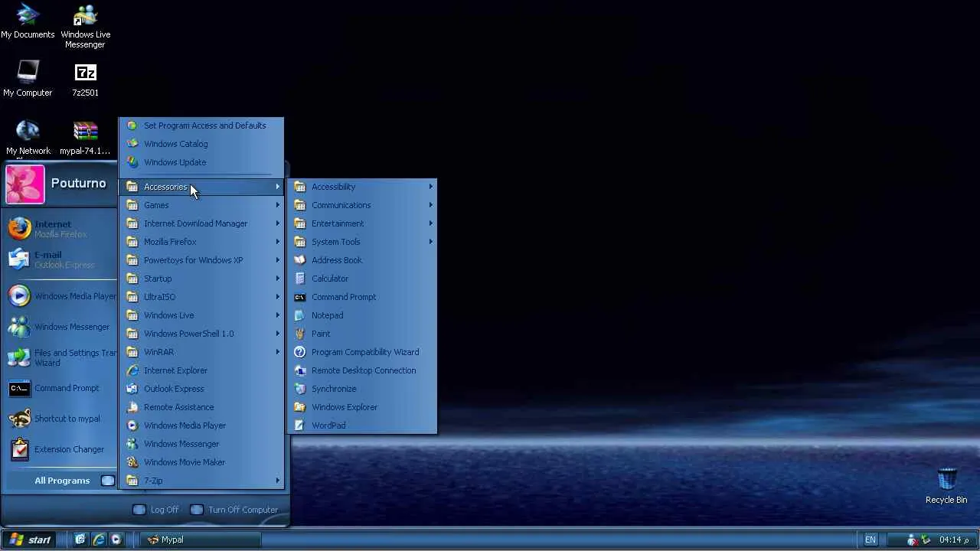Open Windows Movie Maker
The height and width of the screenshot is (551, 980).
(201, 462)
